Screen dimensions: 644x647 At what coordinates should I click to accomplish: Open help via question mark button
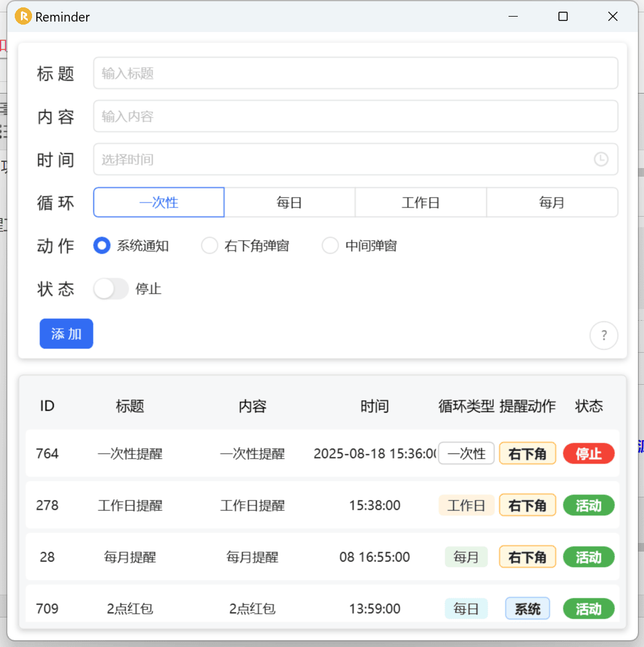[603, 336]
